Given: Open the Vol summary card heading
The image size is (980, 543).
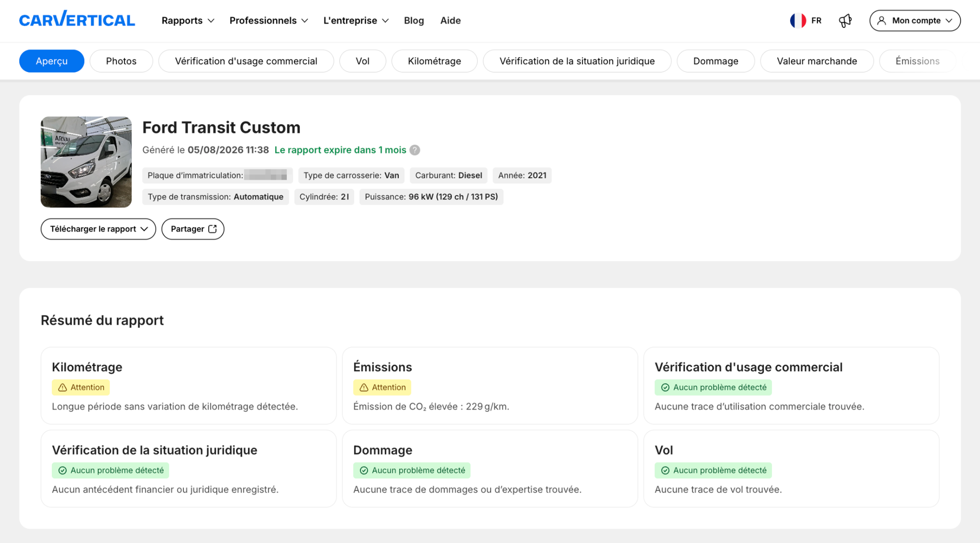Looking at the screenshot, I should tap(664, 450).
